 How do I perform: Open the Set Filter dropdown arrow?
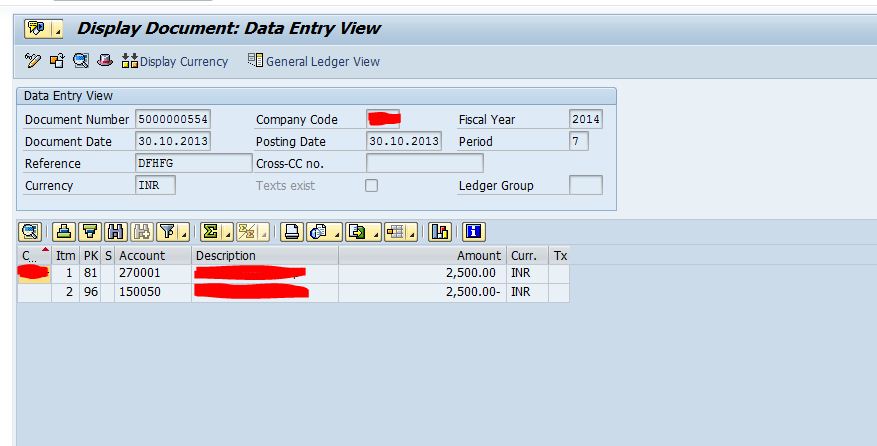pyautogui.click(x=185, y=233)
